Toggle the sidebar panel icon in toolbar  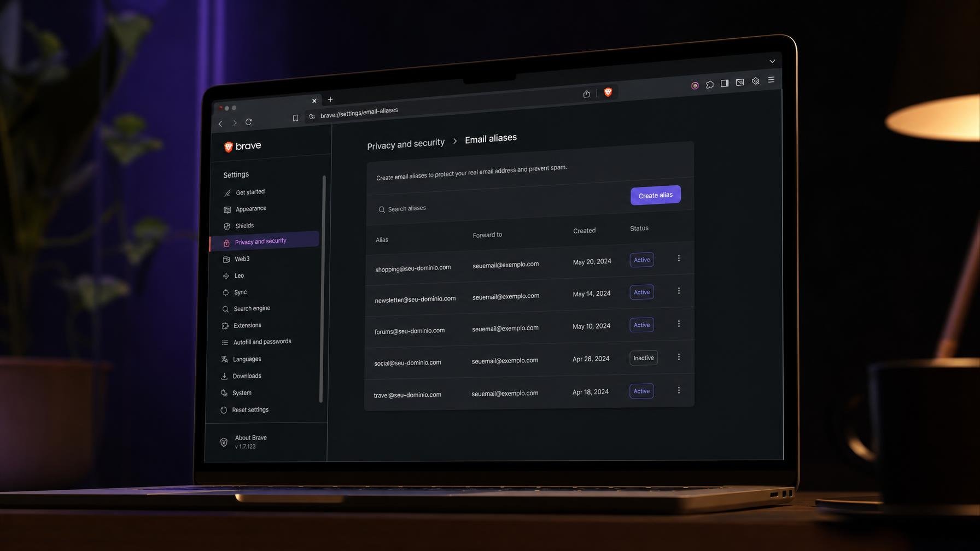pos(725,83)
